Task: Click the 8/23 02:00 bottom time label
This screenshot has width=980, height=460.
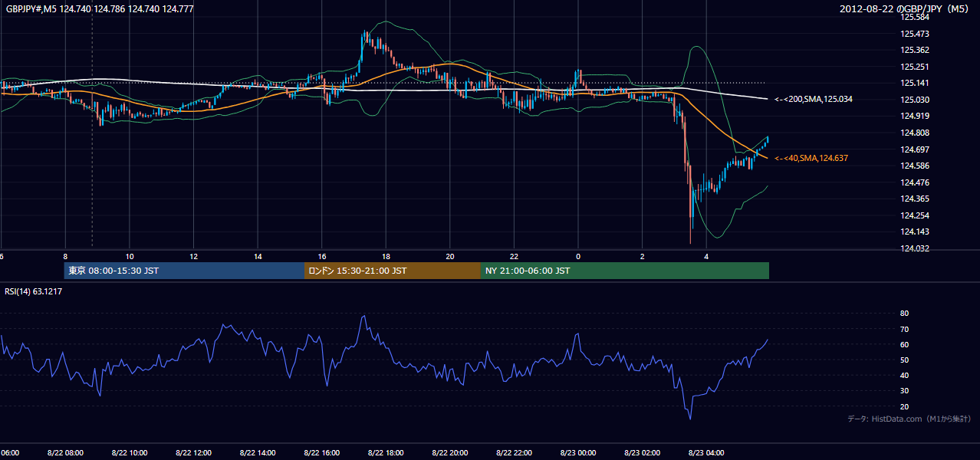Action: pyautogui.click(x=642, y=453)
